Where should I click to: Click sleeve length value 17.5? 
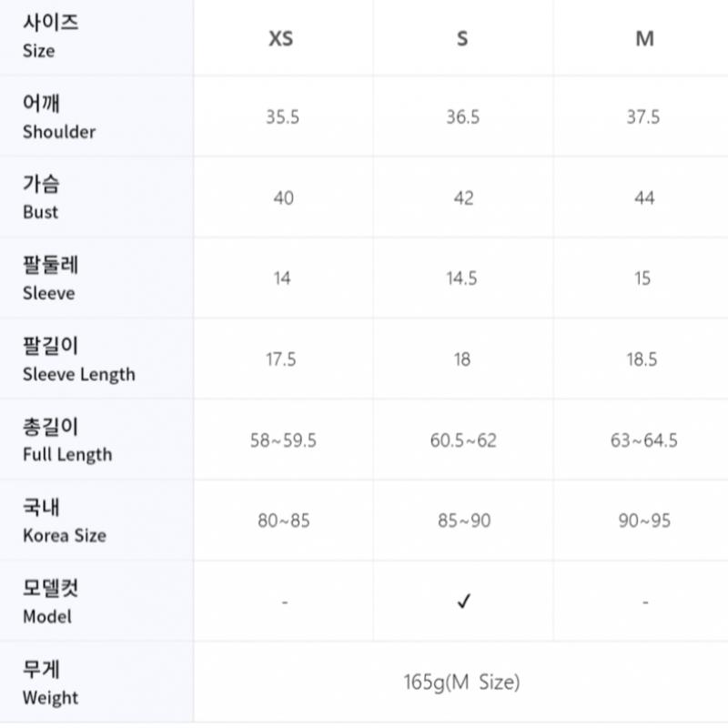[281, 359]
